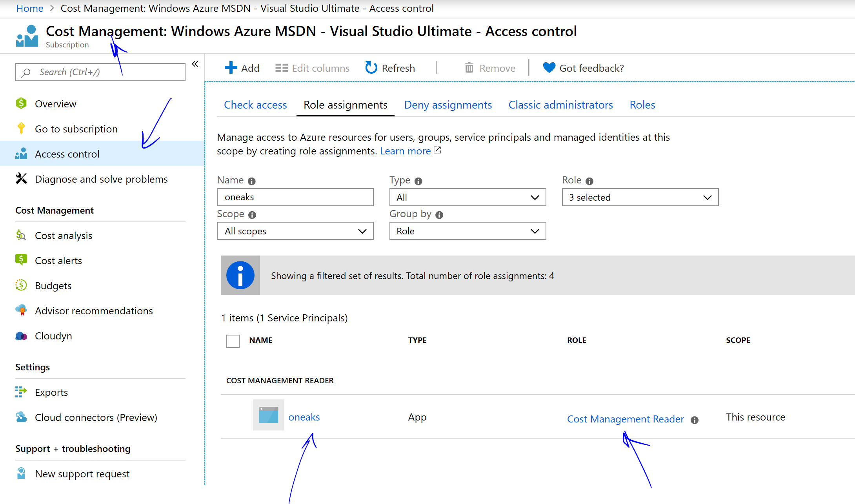Expand the Type dropdown showing All
The height and width of the screenshot is (504, 855).
pyautogui.click(x=468, y=198)
